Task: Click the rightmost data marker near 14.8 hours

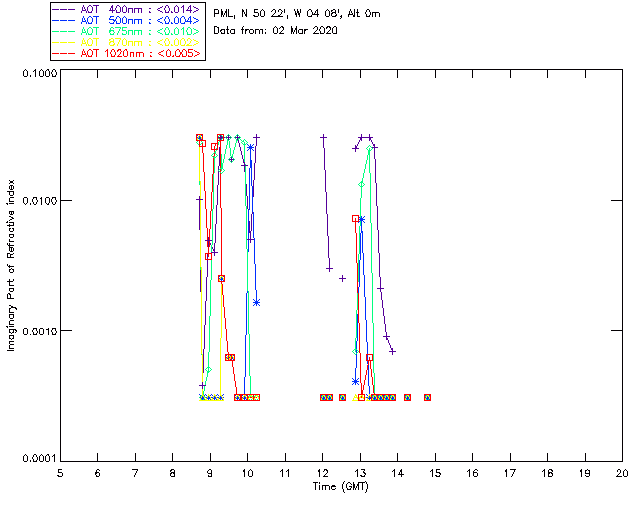Action: [x=427, y=397]
